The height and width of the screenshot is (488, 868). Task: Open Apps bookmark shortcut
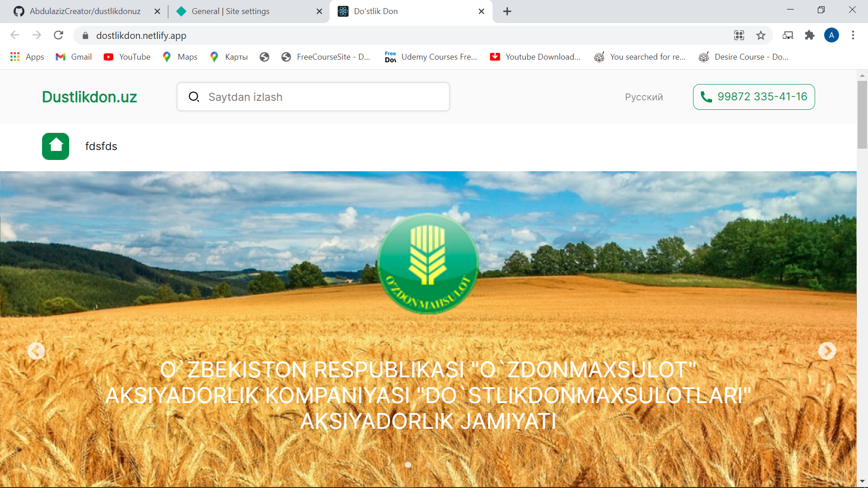[x=27, y=57]
